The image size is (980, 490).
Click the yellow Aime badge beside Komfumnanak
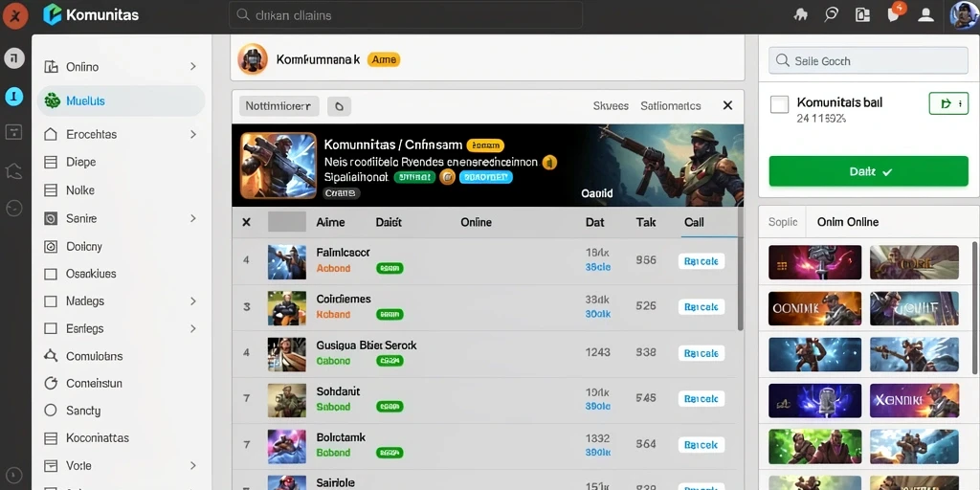(x=383, y=59)
